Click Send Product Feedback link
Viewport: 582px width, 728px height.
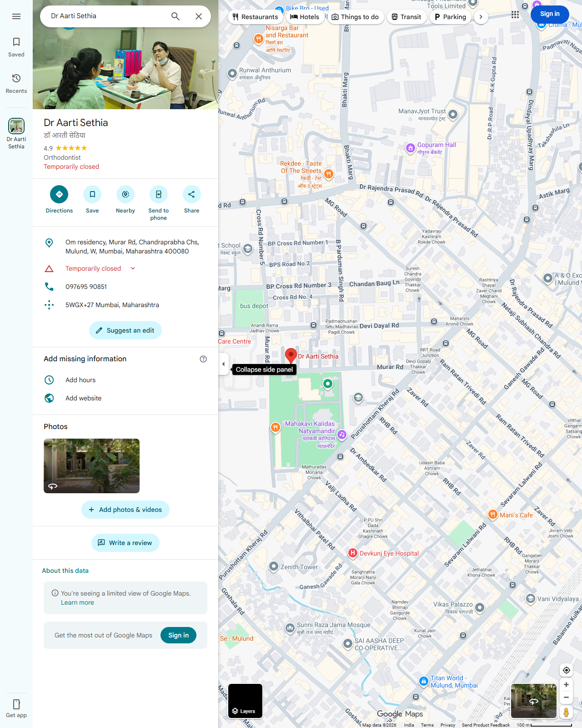pos(486,725)
